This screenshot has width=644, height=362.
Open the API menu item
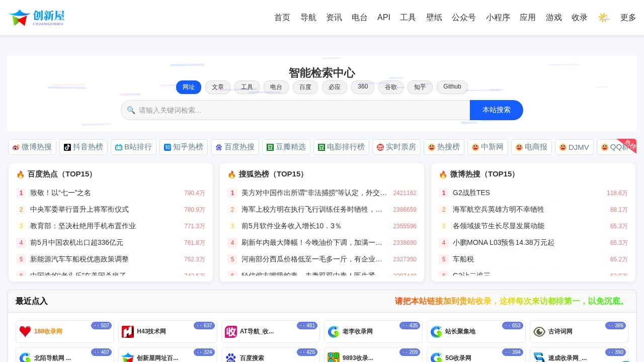tap(384, 18)
